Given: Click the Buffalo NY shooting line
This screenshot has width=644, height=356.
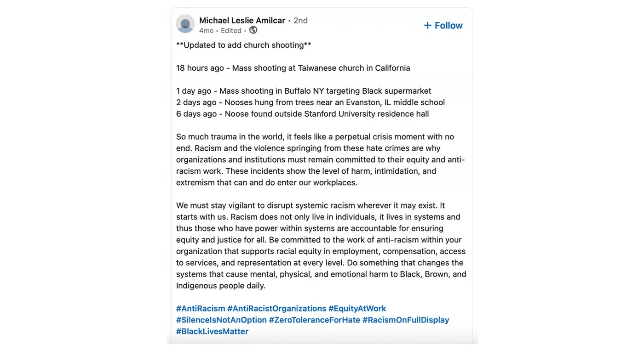Looking at the screenshot, I should [304, 91].
